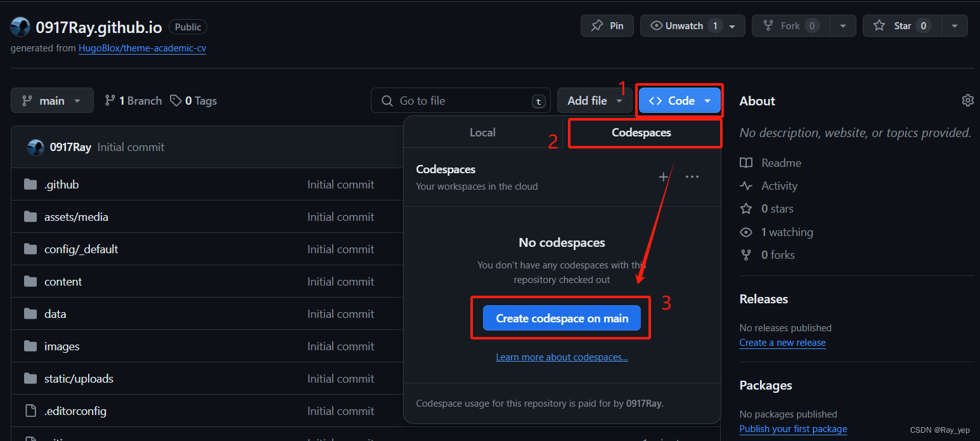Viewport: 980px width, 441px height.
Task: Click the file icon beside .editorconfig
Action: point(30,411)
